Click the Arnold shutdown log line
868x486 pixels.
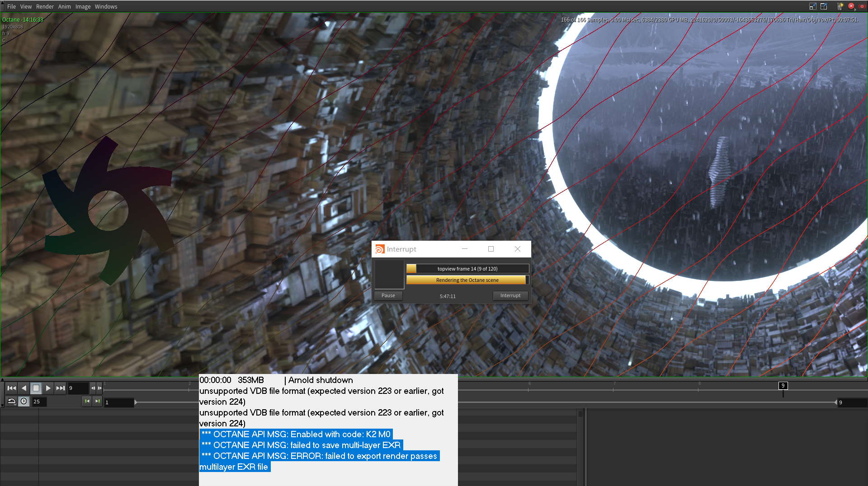276,380
